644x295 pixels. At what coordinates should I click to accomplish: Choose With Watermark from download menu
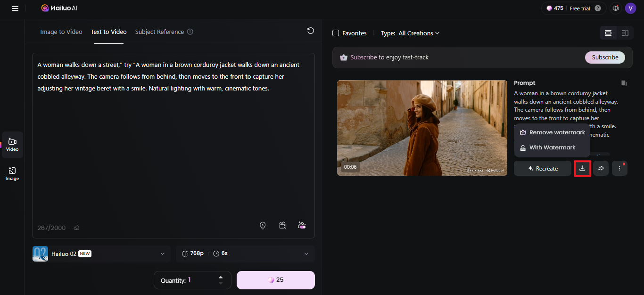click(552, 147)
